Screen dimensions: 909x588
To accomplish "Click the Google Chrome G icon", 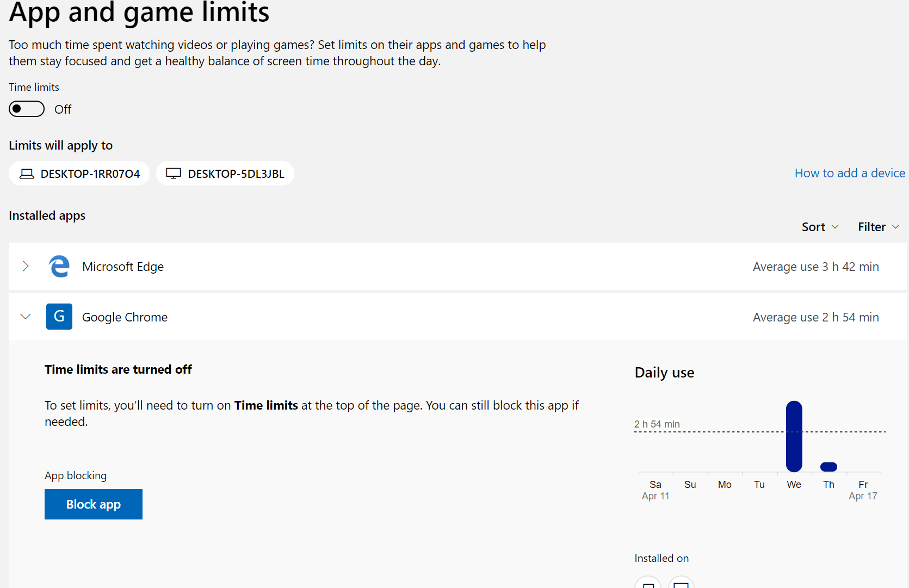I will 59,317.
